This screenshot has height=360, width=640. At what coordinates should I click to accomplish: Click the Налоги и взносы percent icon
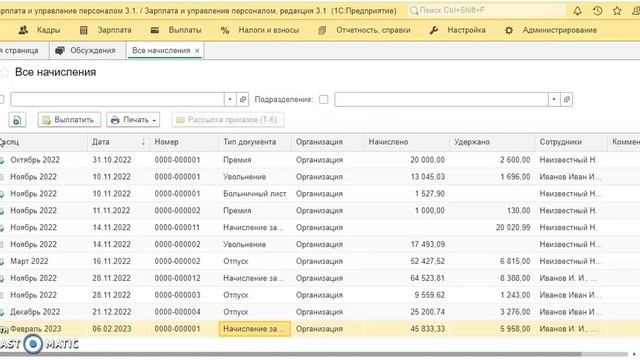[x=225, y=30]
